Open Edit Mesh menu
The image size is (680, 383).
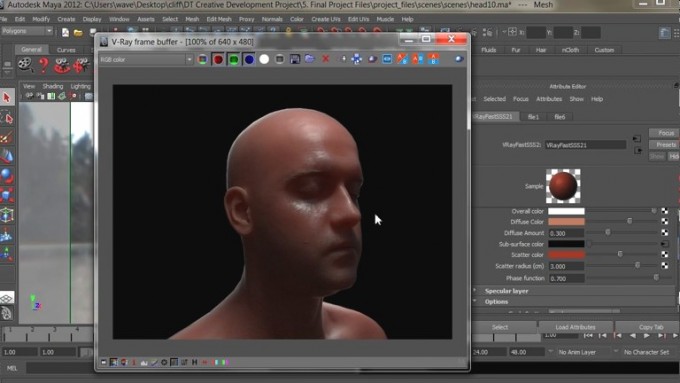[x=219, y=19]
